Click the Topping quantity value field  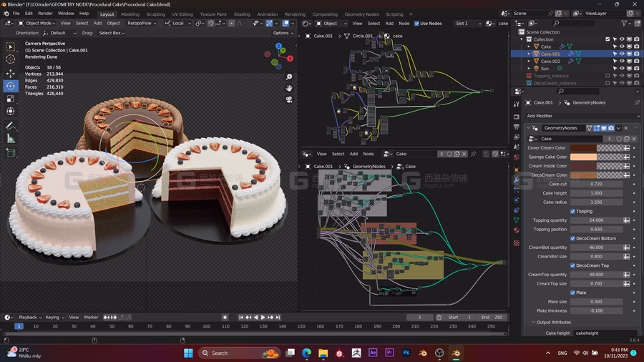click(x=596, y=220)
